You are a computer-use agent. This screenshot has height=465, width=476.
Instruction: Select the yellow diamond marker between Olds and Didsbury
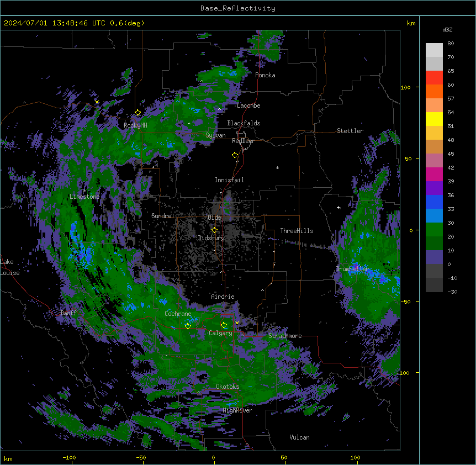pos(214,230)
